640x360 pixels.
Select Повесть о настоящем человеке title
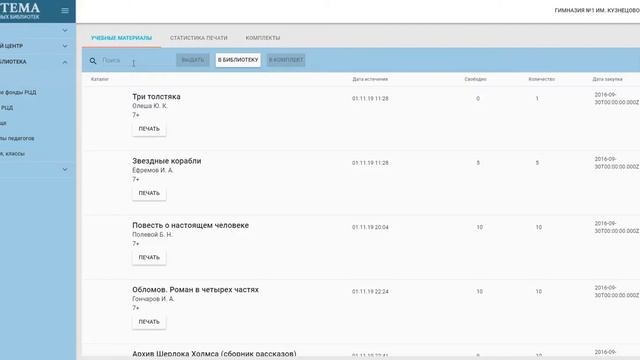(x=190, y=225)
